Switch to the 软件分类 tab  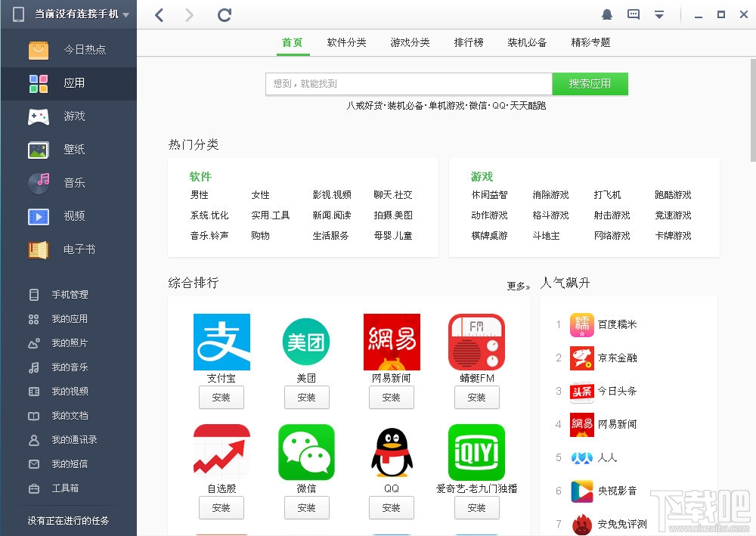coord(347,42)
